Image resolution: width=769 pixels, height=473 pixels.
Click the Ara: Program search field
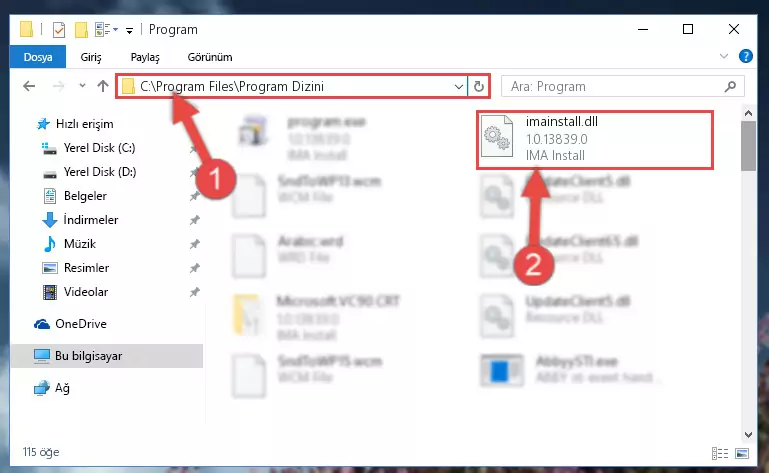[615, 87]
